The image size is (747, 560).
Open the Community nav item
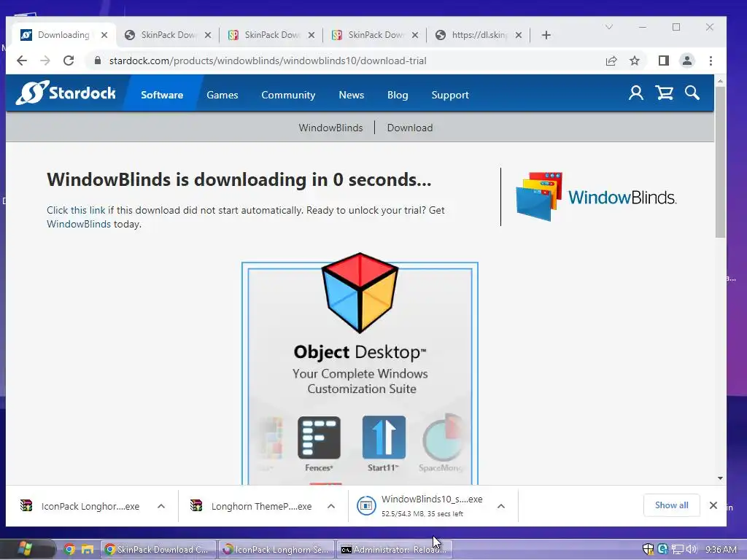point(288,95)
